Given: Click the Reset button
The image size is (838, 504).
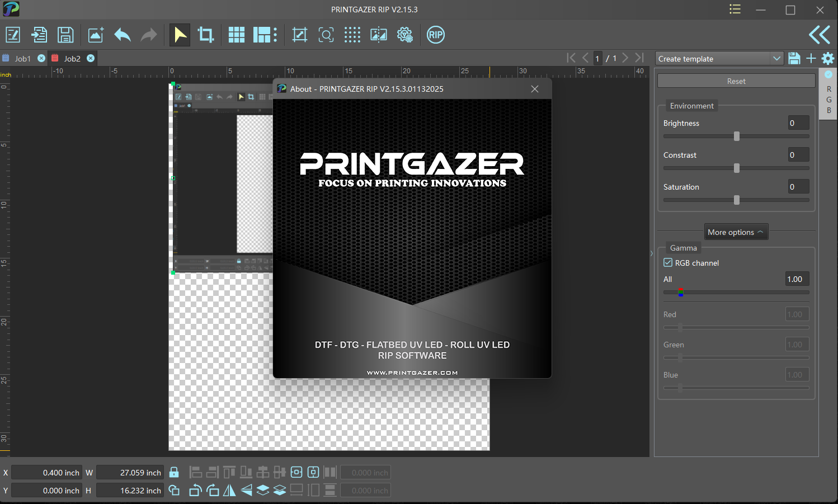Looking at the screenshot, I should point(736,81).
